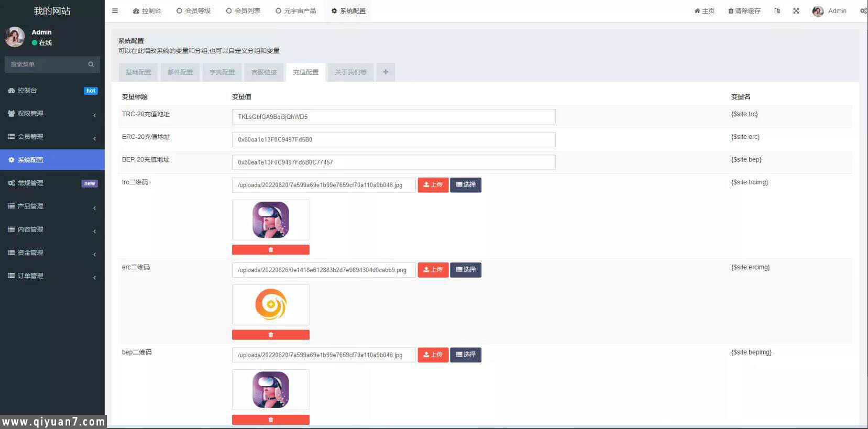The image size is (868, 429).
Task: Switch to the 邮件配置 tab
Action: (x=180, y=72)
